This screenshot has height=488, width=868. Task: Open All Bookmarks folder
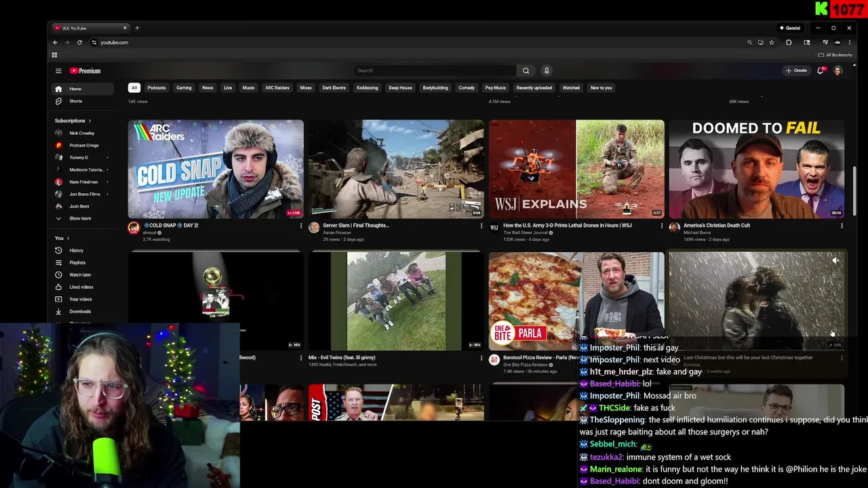(835, 55)
